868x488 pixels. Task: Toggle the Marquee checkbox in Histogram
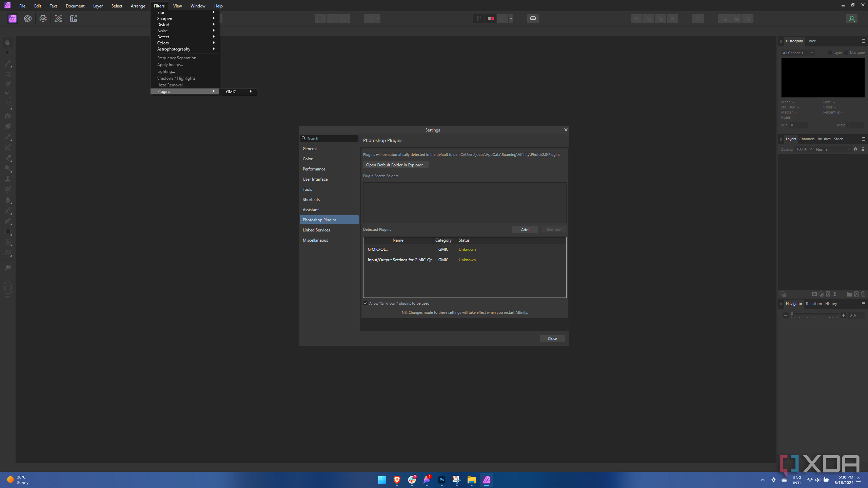846,53
